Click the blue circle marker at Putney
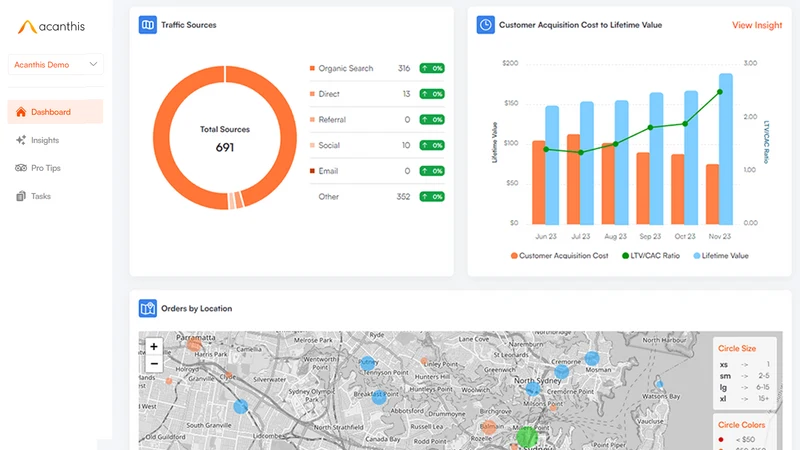Image resolution: width=800 pixels, height=450 pixels. tap(367, 363)
